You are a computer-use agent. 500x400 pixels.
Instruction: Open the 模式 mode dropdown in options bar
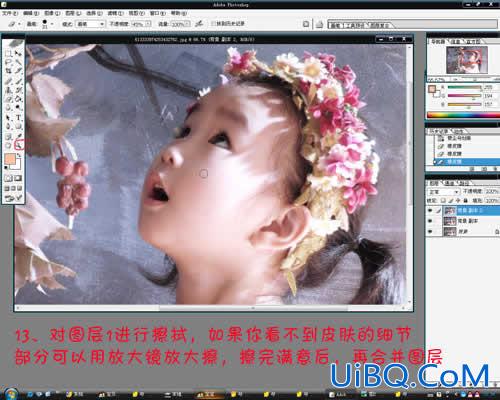pos(91,24)
